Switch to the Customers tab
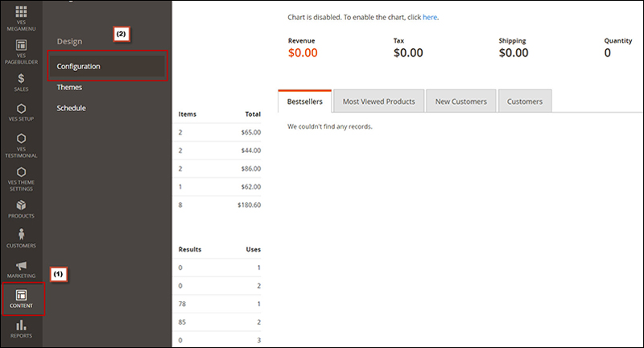The width and height of the screenshot is (644, 348). [525, 101]
